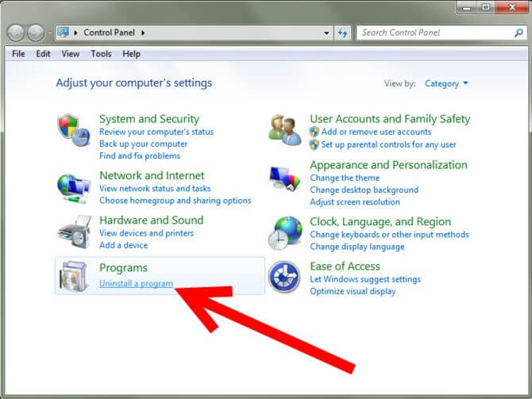Open the Edit menu
This screenshot has width=532, height=399.
(x=43, y=54)
